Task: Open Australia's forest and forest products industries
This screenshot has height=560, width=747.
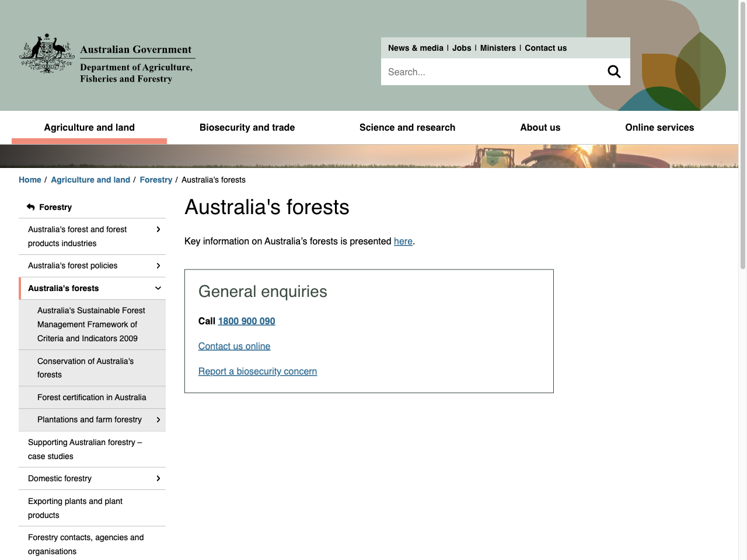Action: [x=77, y=236]
